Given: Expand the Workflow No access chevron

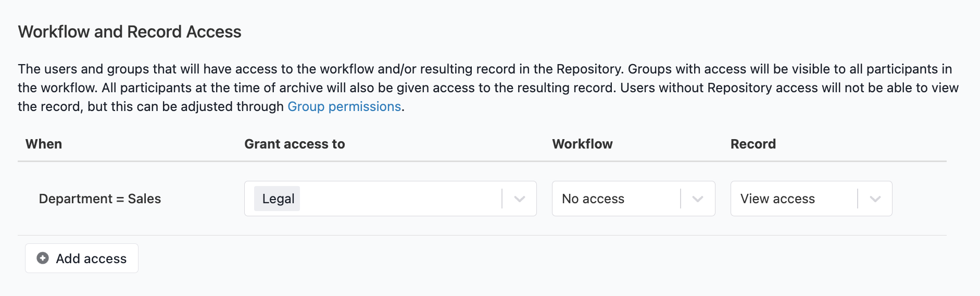Looking at the screenshot, I should [698, 199].
